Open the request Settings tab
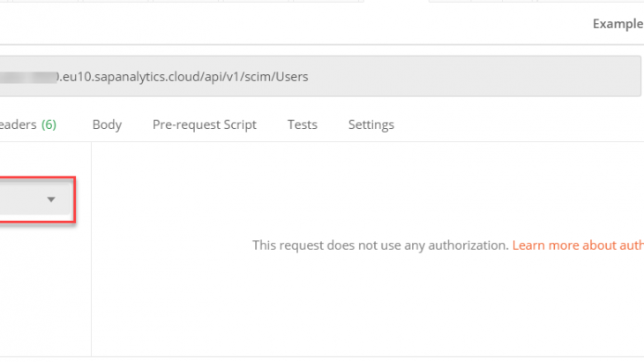644x362 pixels. (x=371, y=124)
